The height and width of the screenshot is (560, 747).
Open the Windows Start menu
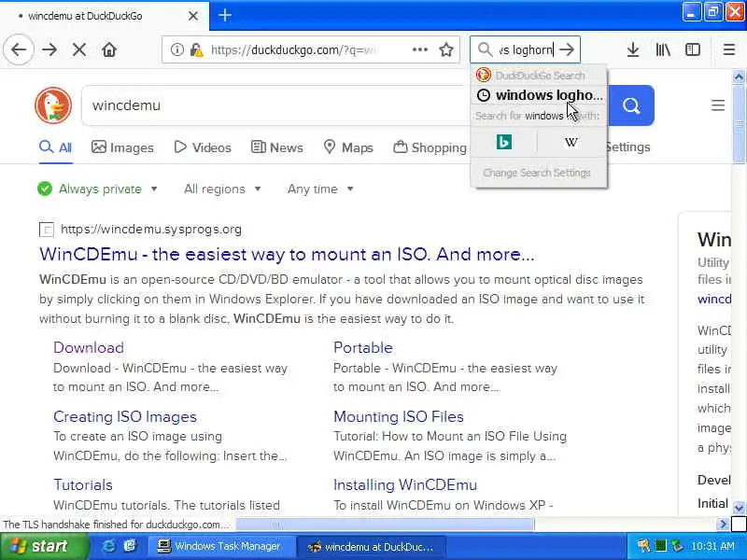tap(44, 546)
